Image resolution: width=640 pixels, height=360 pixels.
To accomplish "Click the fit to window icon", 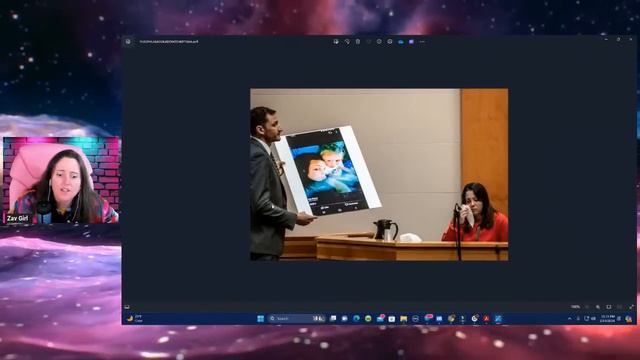I will pyautogui.click(x=609, y=307).
